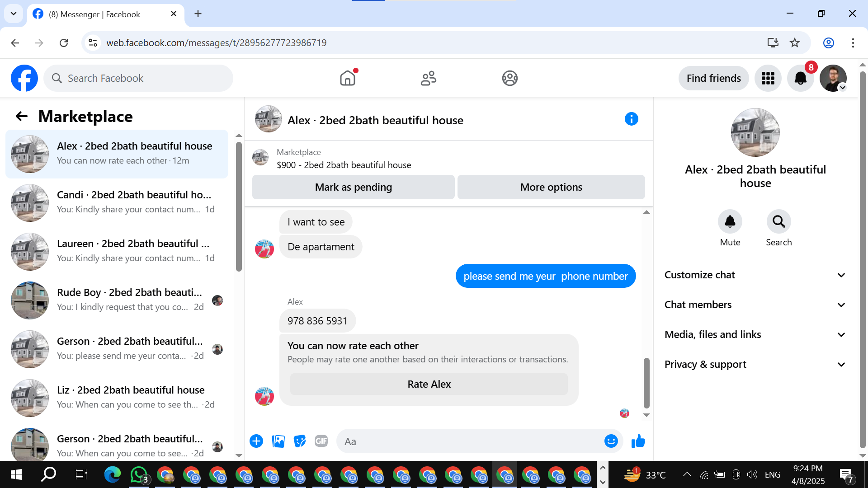Expand Media, files and links section
The width and height of the screenshot is (868, 488).
pyautogui.click(x=755, y=334)
